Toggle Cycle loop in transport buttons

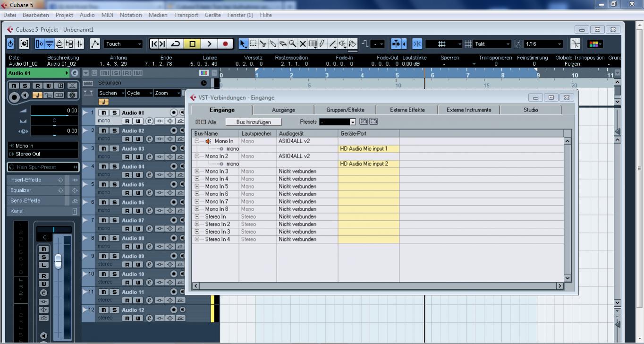(x=175, y=44)
